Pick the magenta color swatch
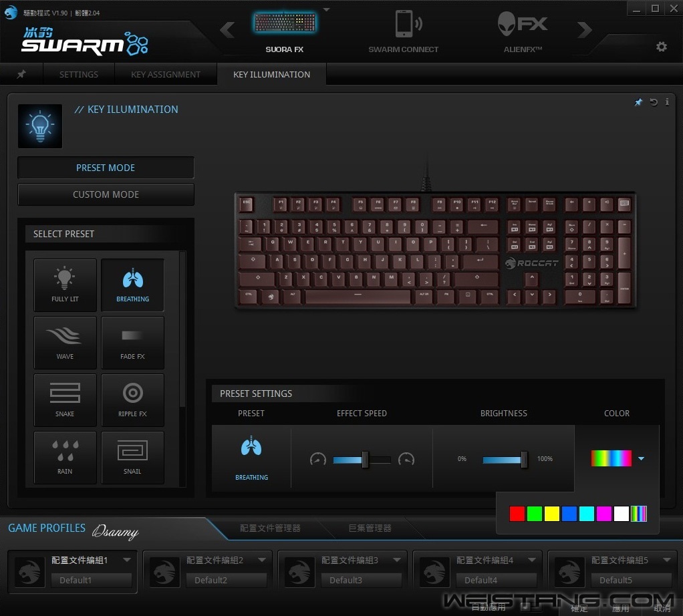 click(604, 514)
